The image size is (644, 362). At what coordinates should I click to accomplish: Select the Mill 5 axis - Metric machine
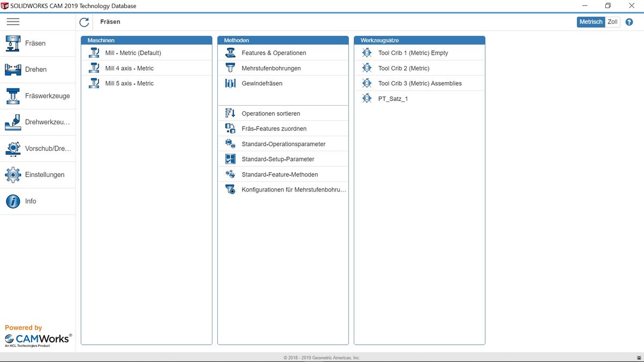(x=129, y=84)
